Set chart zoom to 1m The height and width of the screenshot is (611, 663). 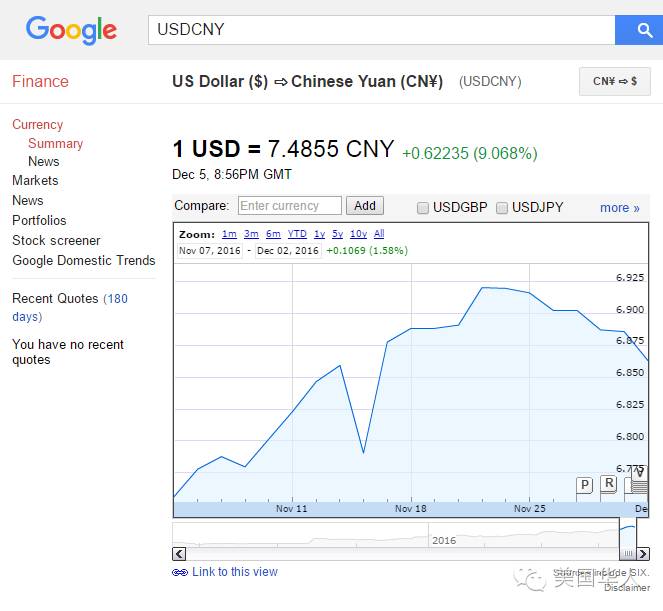click(229, 234)
